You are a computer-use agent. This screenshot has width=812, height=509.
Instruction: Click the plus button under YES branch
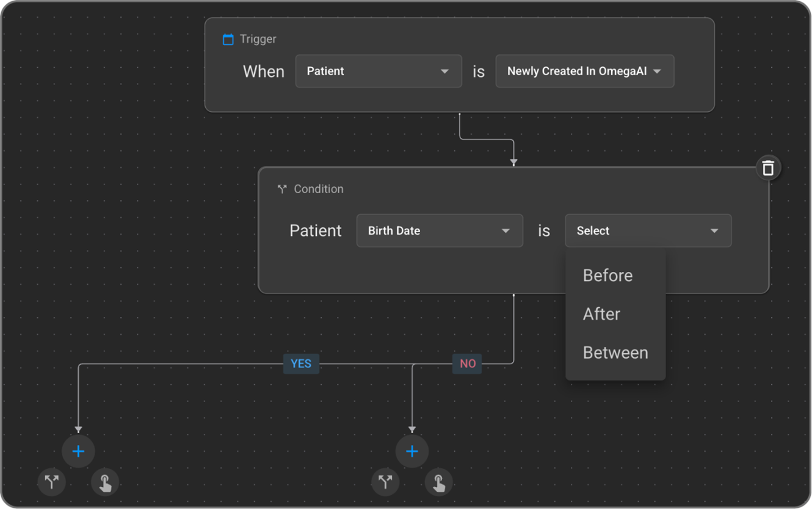[x=78, y=452]
